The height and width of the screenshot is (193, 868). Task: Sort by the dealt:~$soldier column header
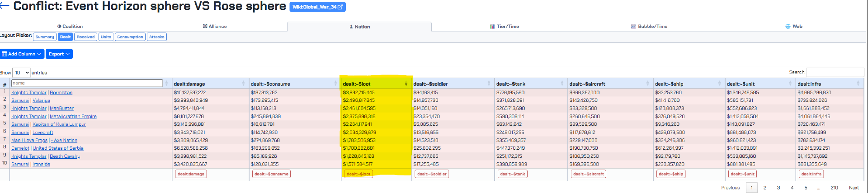tap(453, 84)
